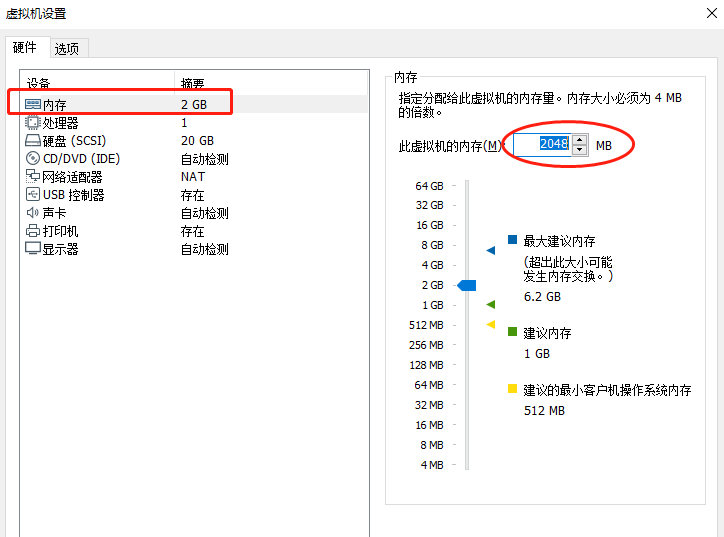Image resolution: width=724 pixels, height=537 pixels.
Task: Click the blue maximum recommended memory marker
Action: coord(491,250)
